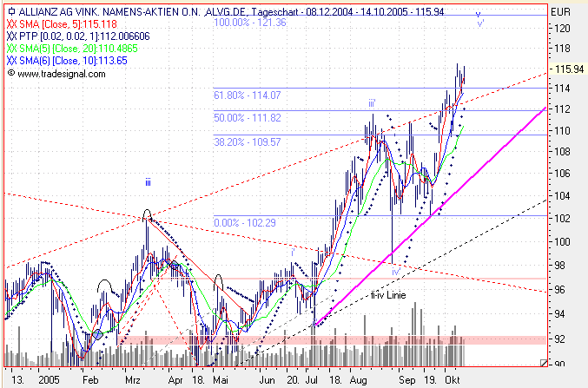Click the Mrz label on the date axis
This screenshot has height=388, width=588.
[132, 379]
